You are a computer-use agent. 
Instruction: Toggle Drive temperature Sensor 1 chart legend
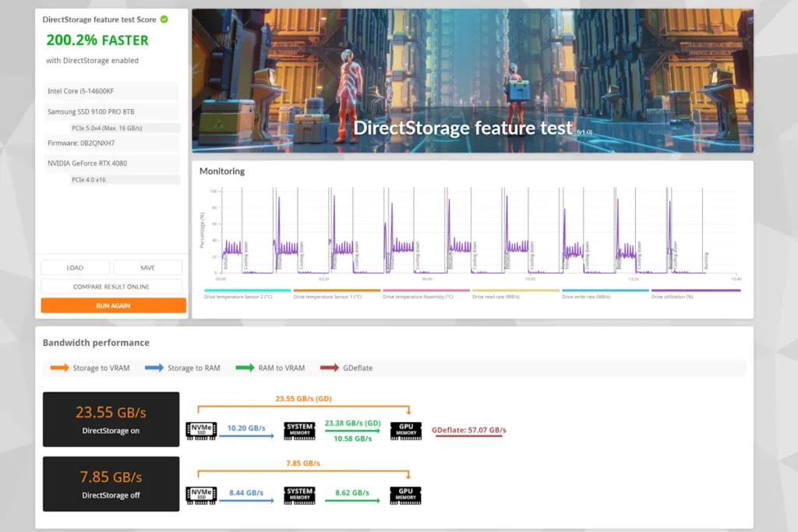tap(337, 294)
